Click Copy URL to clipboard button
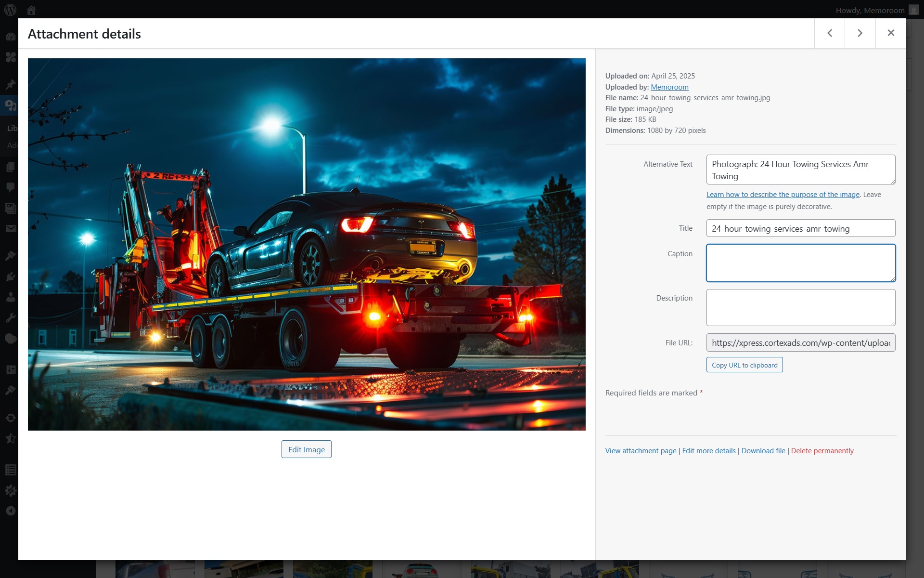Viewport: 924px width, 578px height. coord(744,365)
